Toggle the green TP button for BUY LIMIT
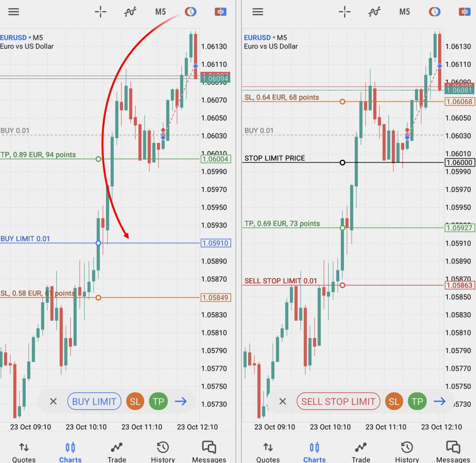476x463 pixels. coord(158,402)
